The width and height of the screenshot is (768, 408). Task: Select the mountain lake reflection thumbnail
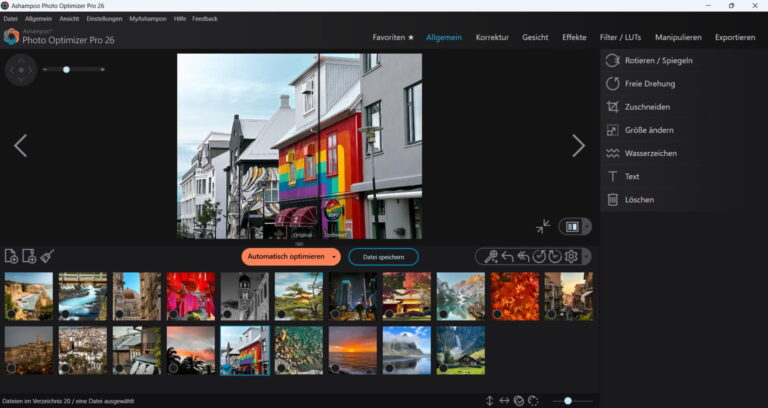(x=461, y=296)
